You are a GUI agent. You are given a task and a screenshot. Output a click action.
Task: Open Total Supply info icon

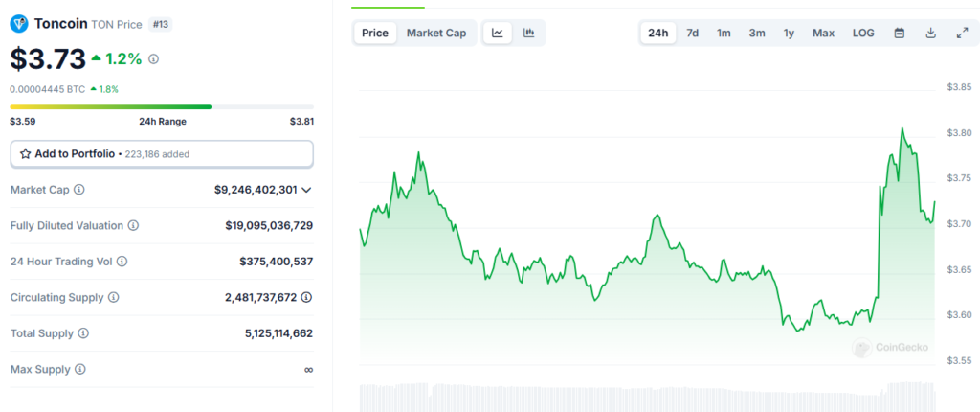(84, 333)
